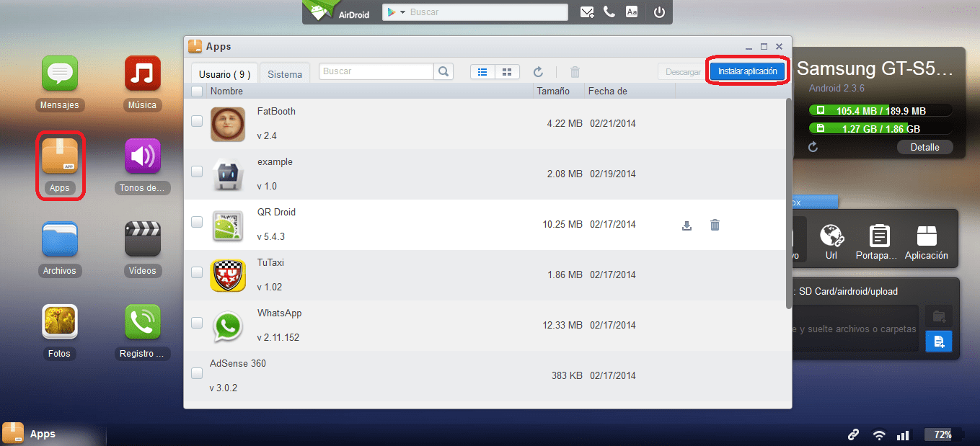Switch to grid view in Apps window

[x=507, y=72]
